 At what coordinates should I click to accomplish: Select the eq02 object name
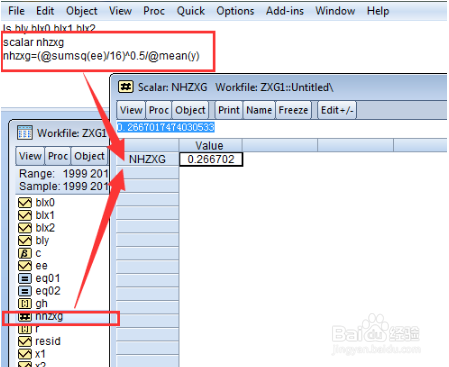click(x=48, y=291)
